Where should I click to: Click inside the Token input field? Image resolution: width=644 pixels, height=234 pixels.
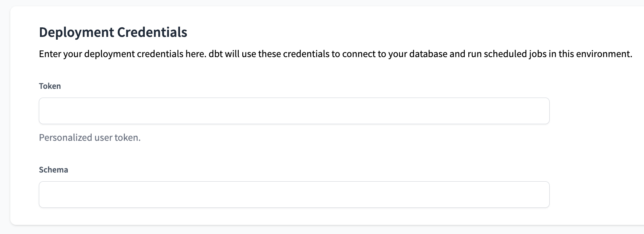point(293,111)
